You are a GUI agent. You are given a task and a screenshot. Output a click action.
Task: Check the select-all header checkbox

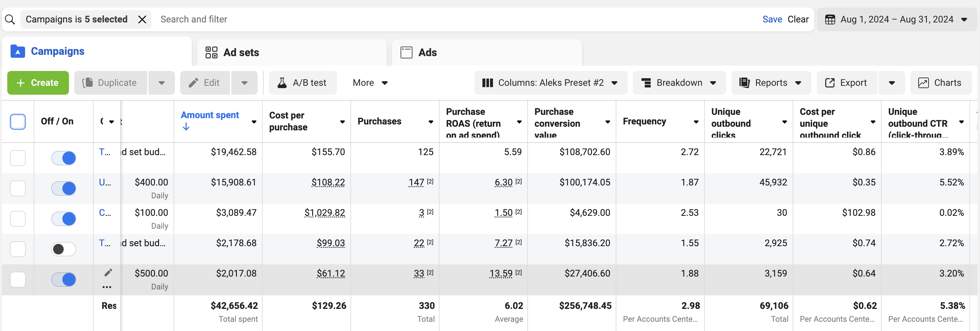click(x=17, y=122)
